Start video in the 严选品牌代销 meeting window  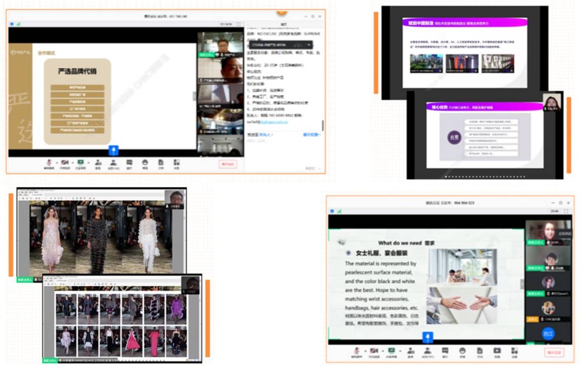(65, 164)
